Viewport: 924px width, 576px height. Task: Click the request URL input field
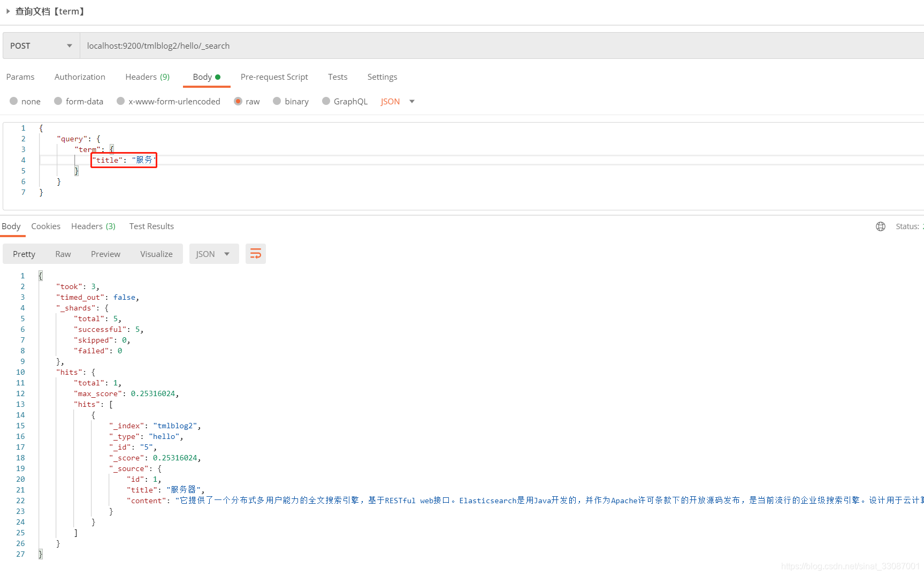[502, 46]
